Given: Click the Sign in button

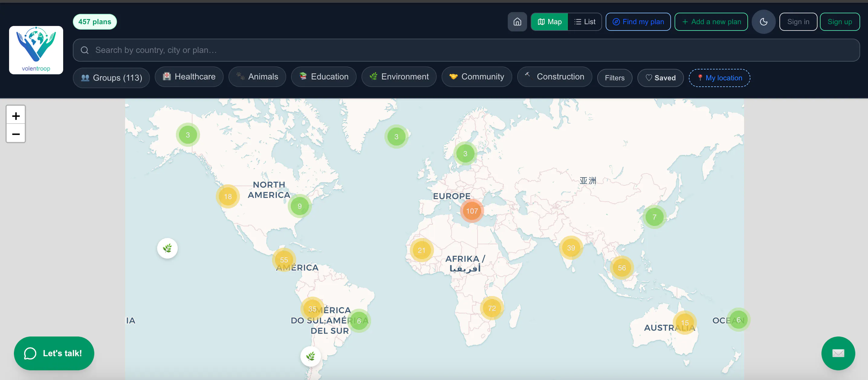Looking at the screenshot, I should coord(798,22).
